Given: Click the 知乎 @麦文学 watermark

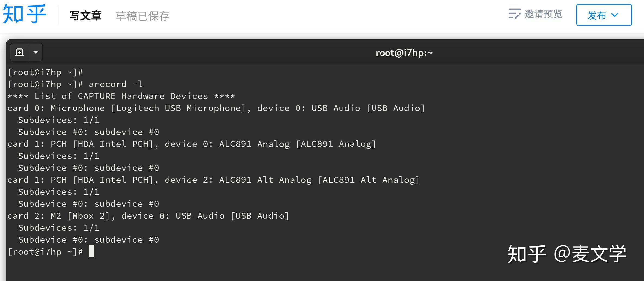Looking at the screenshot, I should click(x=570, y=254).
